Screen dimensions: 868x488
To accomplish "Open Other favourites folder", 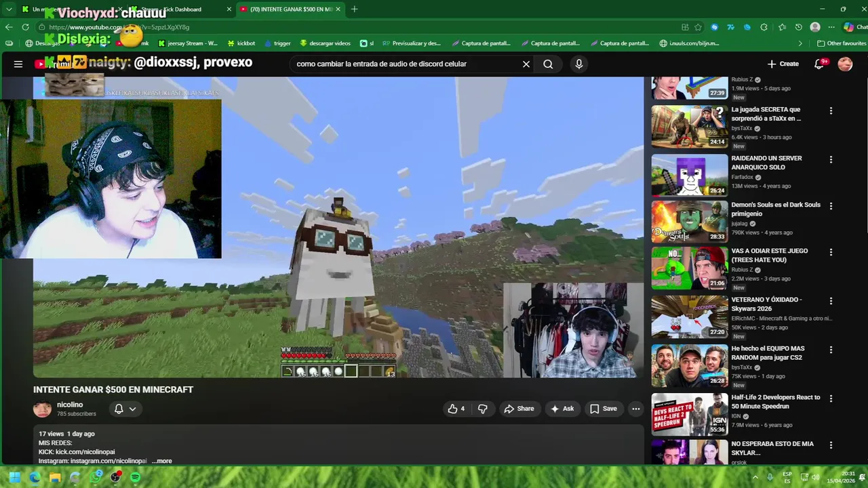I will click(x=842, y=43).
